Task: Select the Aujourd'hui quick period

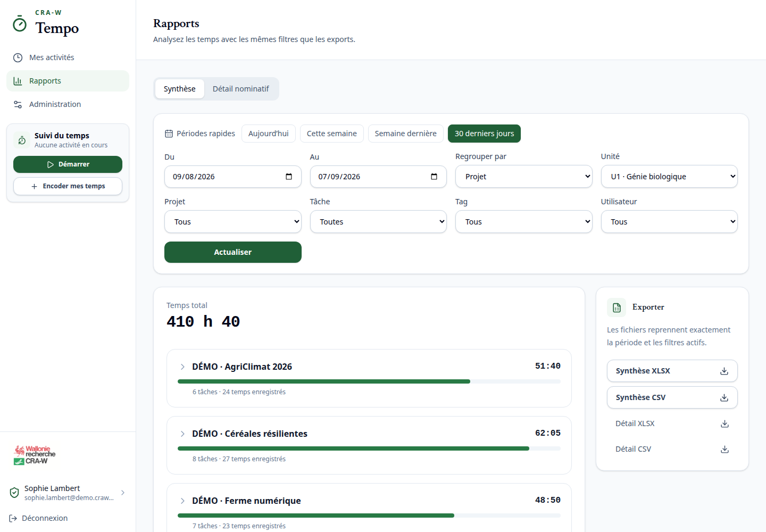Action: (x=269, y=134)
